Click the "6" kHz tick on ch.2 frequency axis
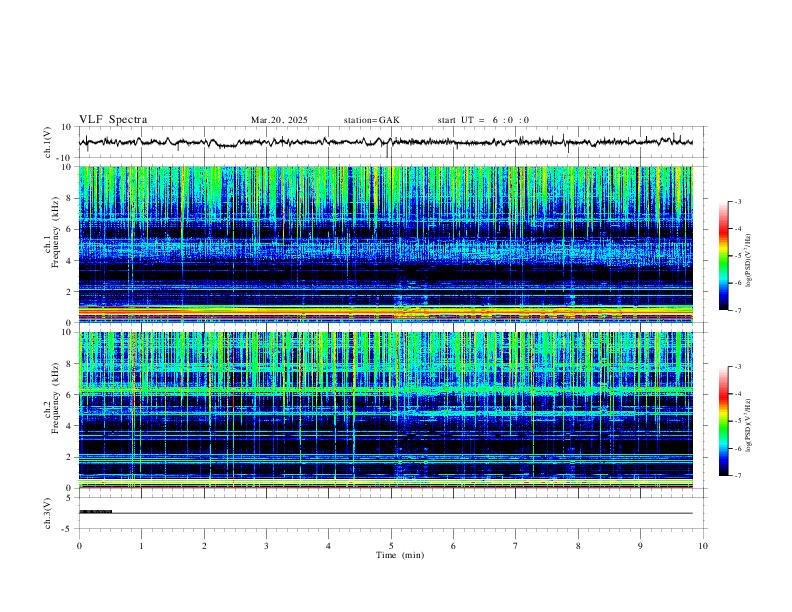792x612 pixels. tap(69, 395)
